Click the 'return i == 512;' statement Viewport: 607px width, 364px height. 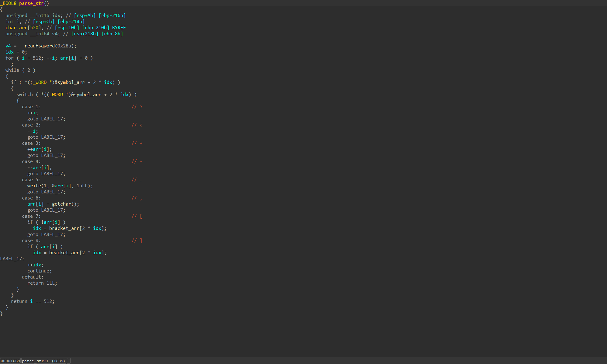33,301
